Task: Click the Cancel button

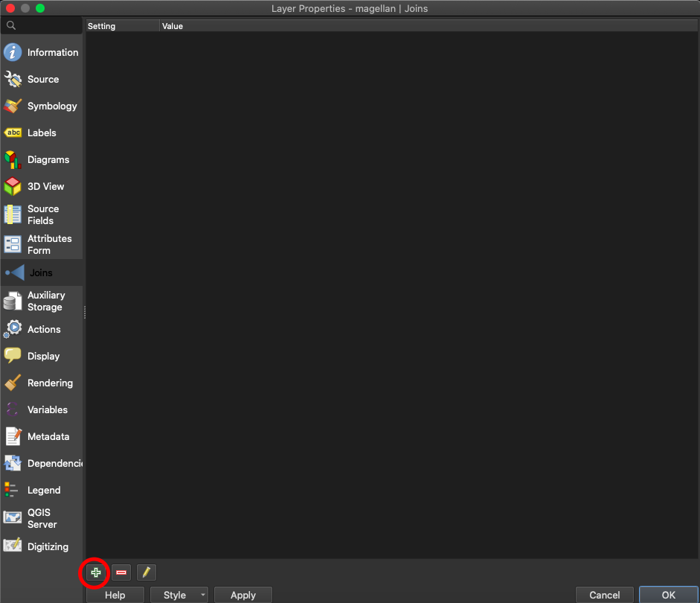Action: [604, 595]
